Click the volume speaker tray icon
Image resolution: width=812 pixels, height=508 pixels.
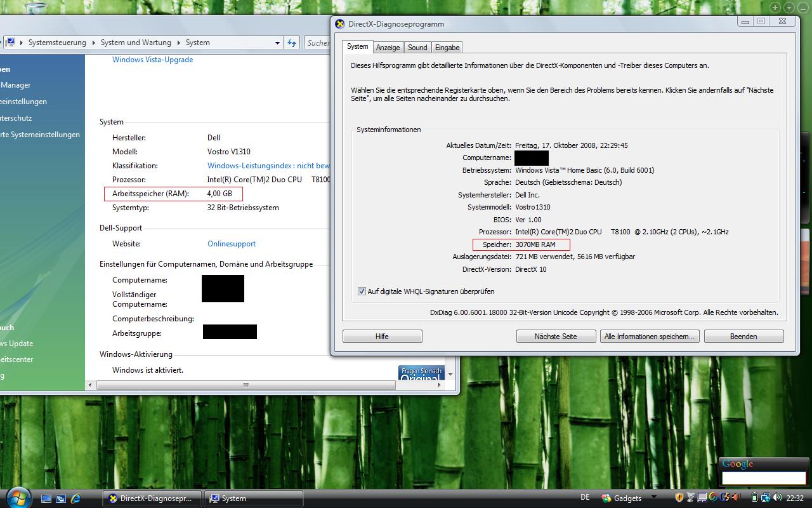coord(778,498)
